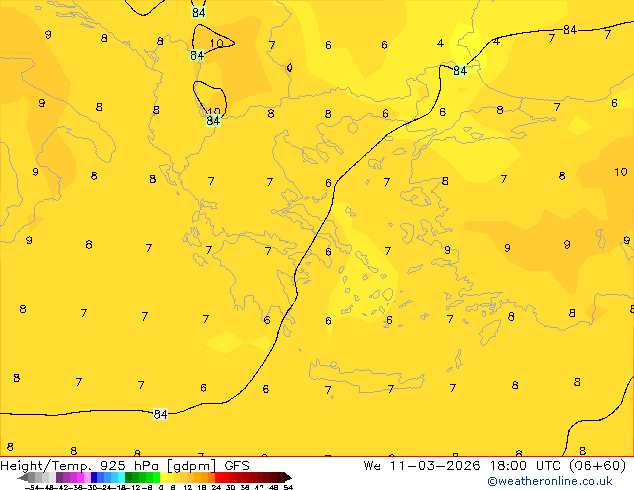Viewport: 634px width, 490px height.
Task: Pick the dark purple legend swatch
Action: 59,477
